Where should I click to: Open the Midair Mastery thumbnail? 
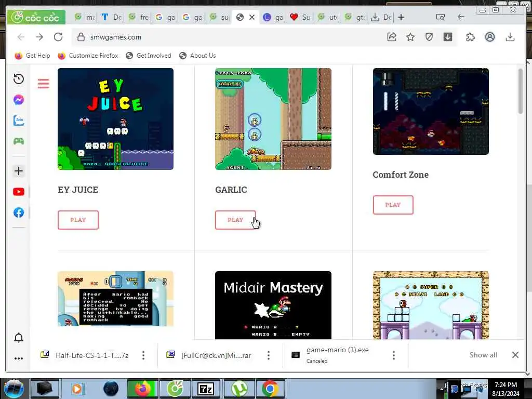(273, 305)
